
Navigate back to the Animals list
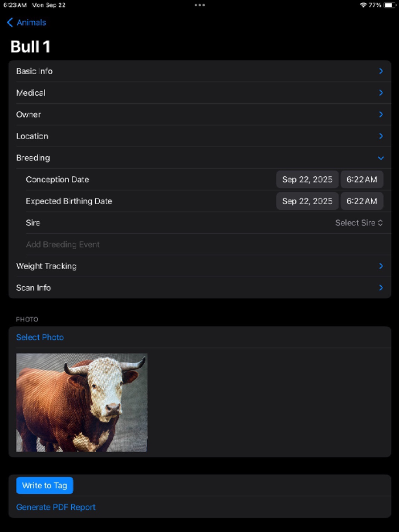(26, 22)
